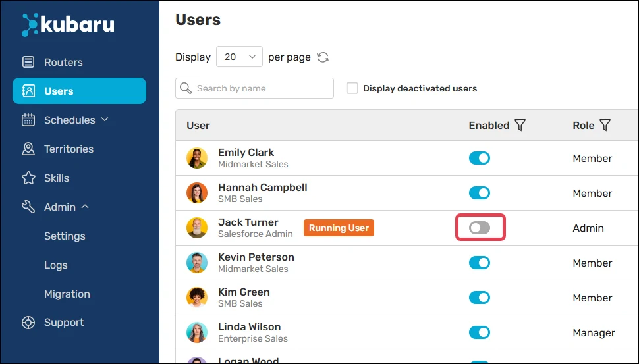Open Settings under Admin
The width and height of the screenshot is (639, 364).
click(x=65, y=236)
